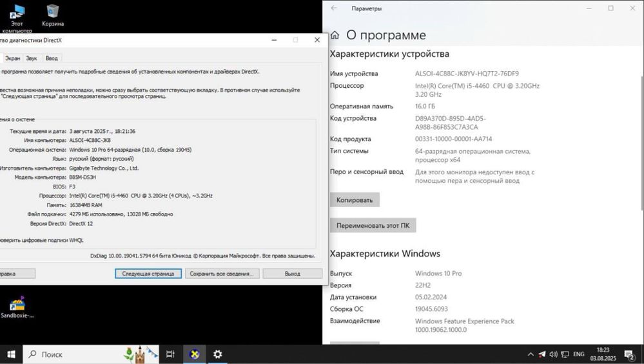Show hidden tray icons chevron
Image resolution: width=644 pixels, height=364 pixels.
pyautogui.click(x=531, y=354)
